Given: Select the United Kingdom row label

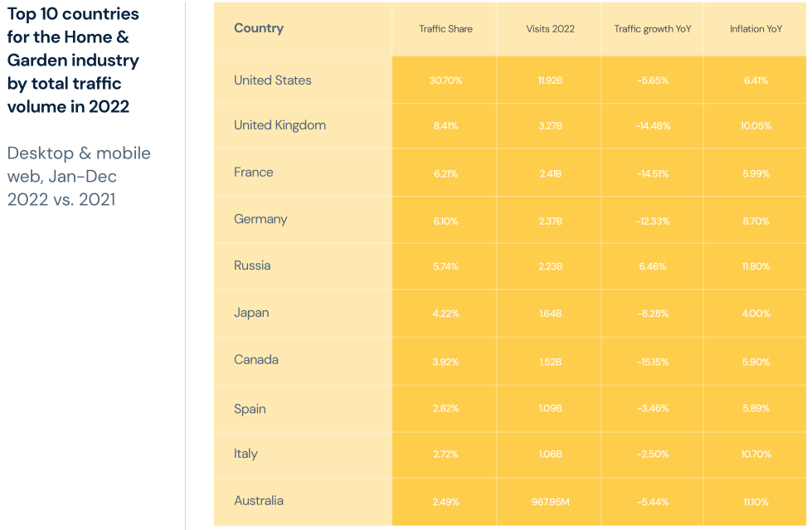Looking at the screenshot, I should [280, 125].
